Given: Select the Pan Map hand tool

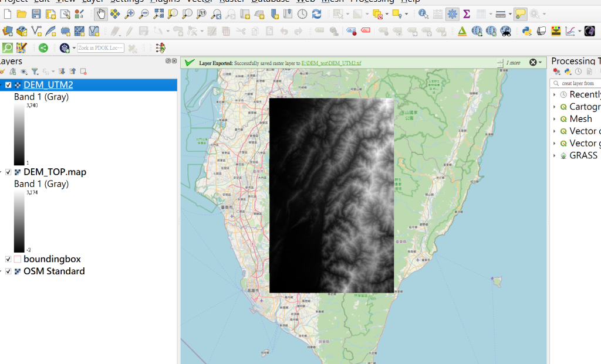Looking at the screenshot, I should (x=101, y=14).
